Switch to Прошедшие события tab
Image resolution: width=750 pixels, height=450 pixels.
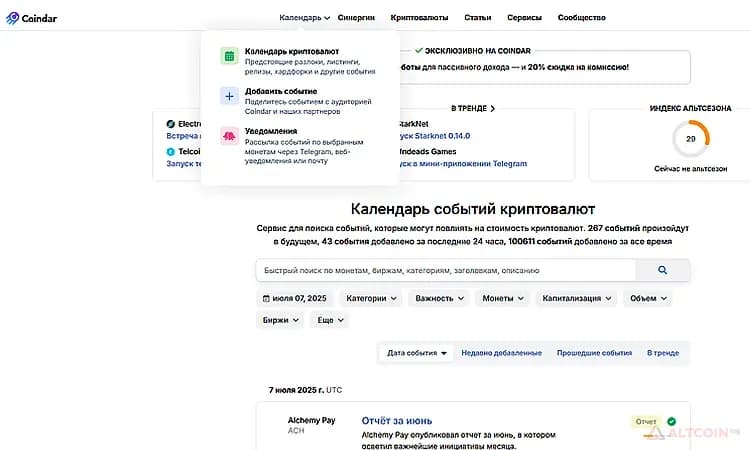[594, 353]
